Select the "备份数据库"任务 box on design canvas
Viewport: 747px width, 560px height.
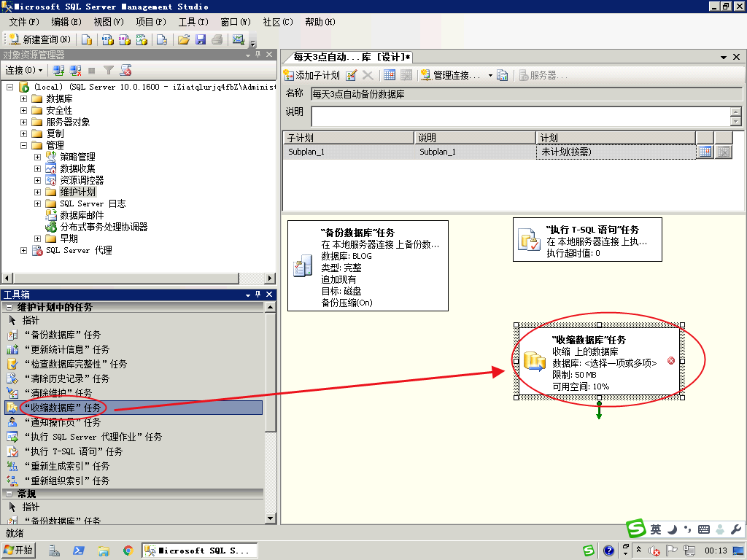(x=368, y=265)
